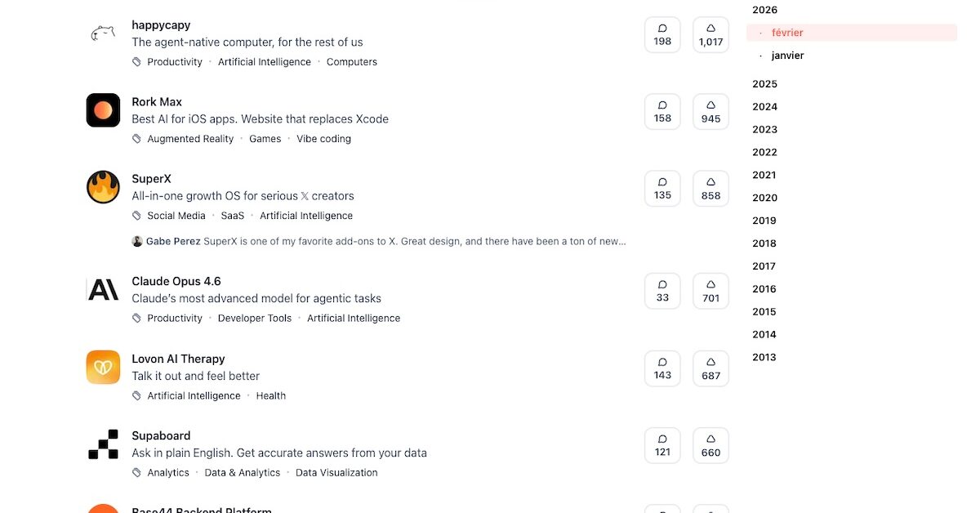Open the Lovon AI Therapy product title
This screenshot has height=513, width=980.
pos(178,359)
